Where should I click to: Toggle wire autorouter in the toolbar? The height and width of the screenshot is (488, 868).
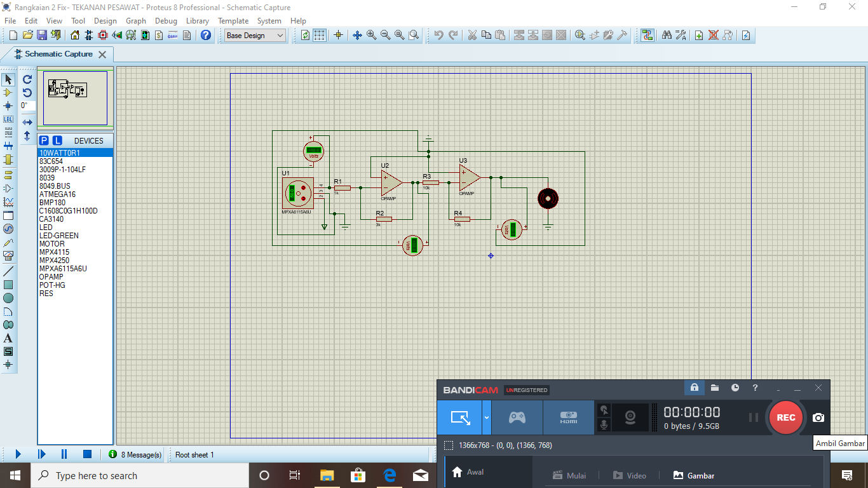647,36
